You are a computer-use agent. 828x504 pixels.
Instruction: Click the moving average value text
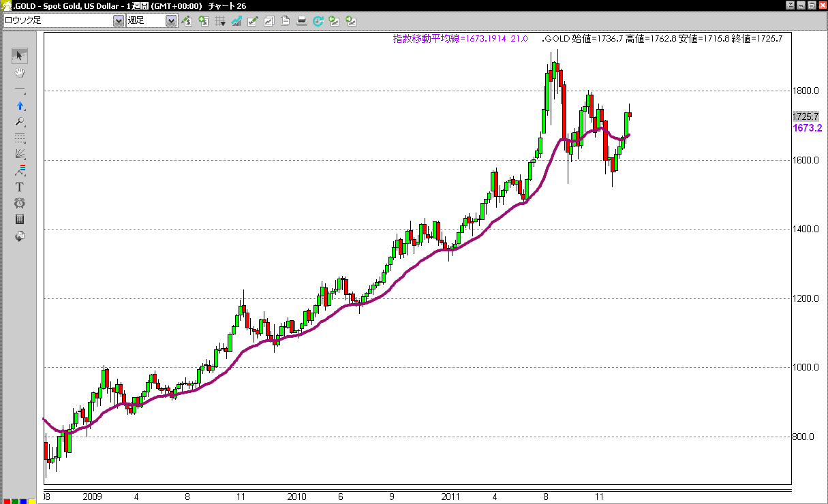point(460,39)
